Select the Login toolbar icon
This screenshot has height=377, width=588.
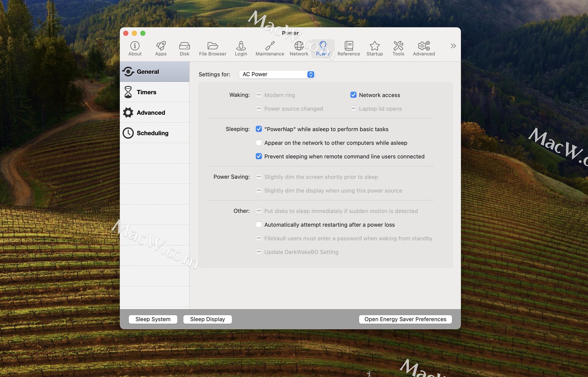pyautogui.click(x=241, y=48)
